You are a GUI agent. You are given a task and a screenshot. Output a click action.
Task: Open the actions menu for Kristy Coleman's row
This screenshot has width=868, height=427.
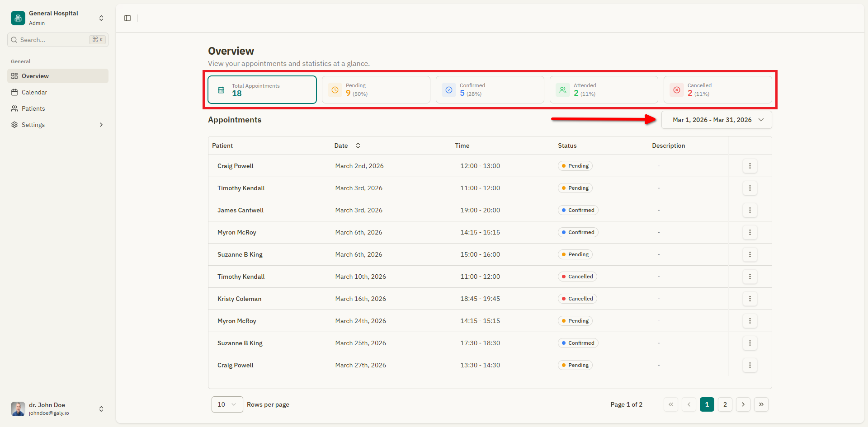point(750,299)
